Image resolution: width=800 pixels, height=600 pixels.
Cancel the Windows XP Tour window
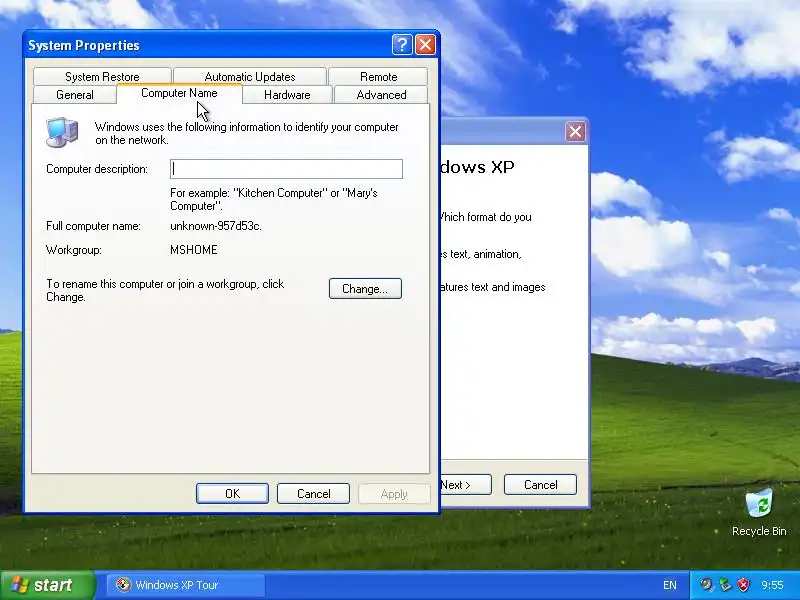(540, 485)
